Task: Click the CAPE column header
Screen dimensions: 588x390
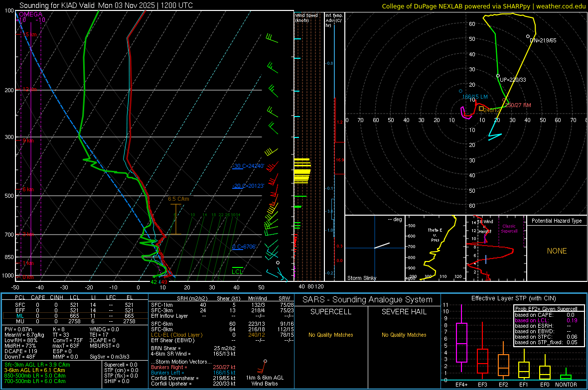Action: click(38, 297)
